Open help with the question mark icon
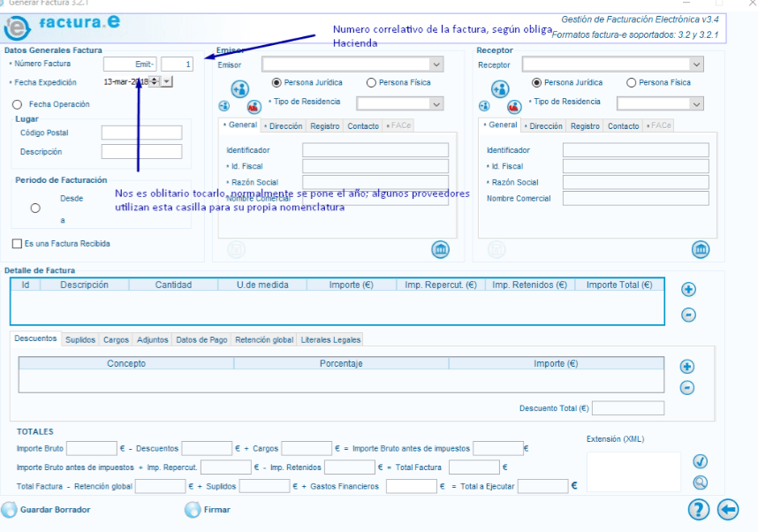 [699, 509]
